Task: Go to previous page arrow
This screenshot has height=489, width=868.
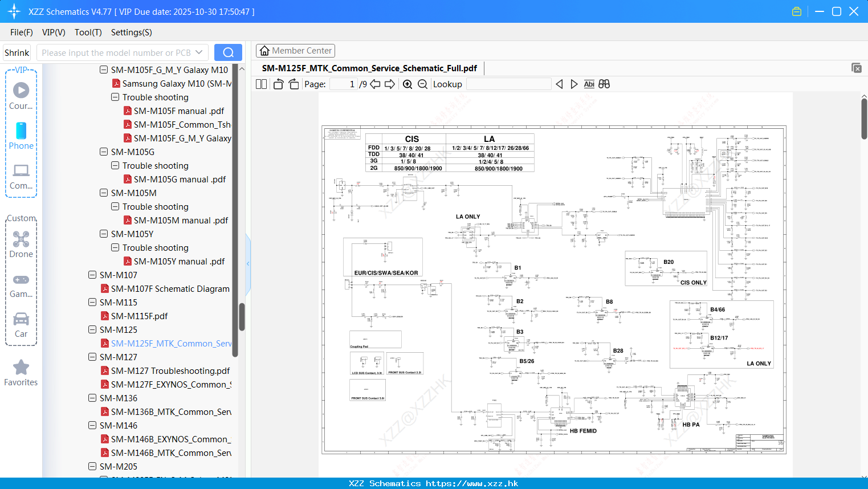Action: (375, 84)
